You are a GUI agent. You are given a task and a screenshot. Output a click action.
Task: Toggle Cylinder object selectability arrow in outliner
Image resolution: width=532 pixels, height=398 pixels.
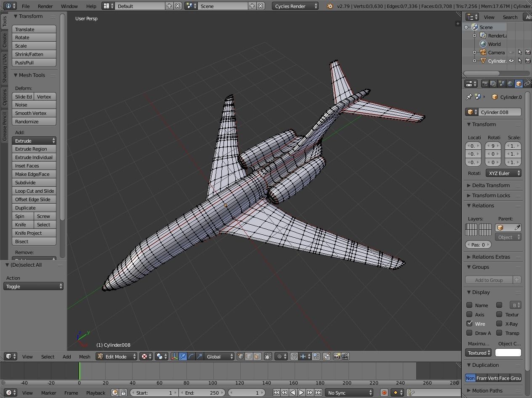click(520, 61)
